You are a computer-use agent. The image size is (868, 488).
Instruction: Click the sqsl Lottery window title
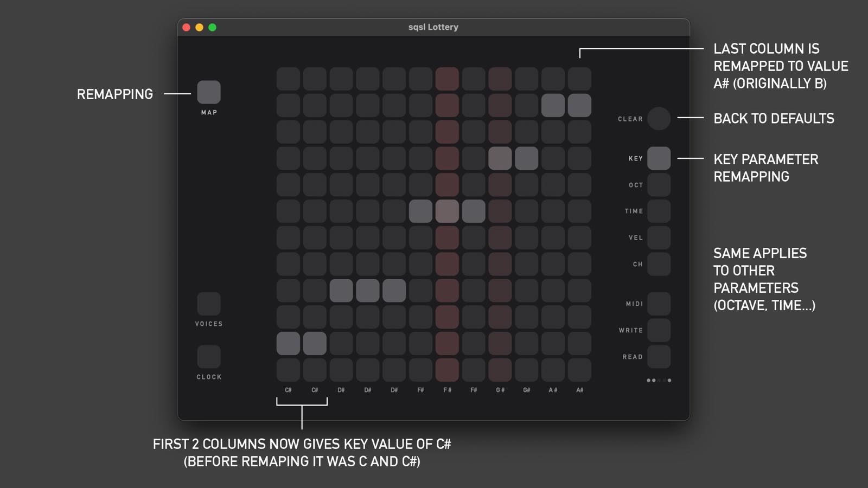(x=433, y=27)
